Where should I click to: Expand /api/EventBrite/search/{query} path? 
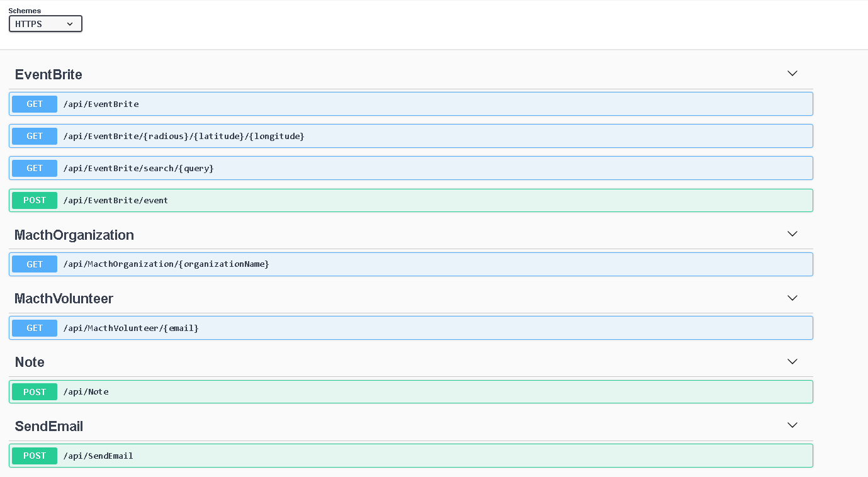click(138, 168)
